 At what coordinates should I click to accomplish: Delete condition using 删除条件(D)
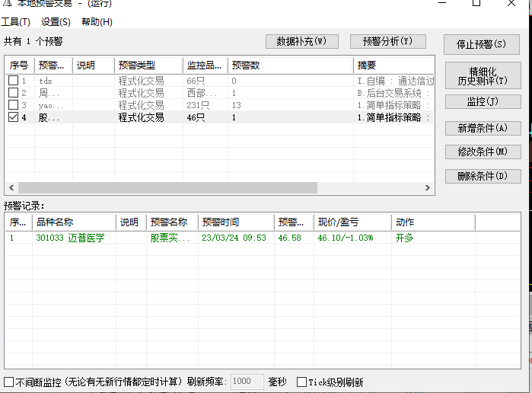pyautogui.click(x=483, y=176)
